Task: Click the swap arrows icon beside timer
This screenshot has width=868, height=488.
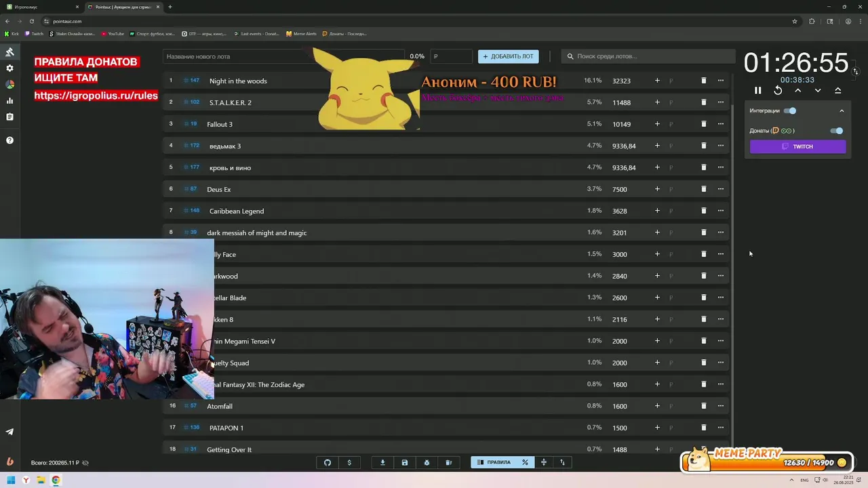Action: point(855,71)
